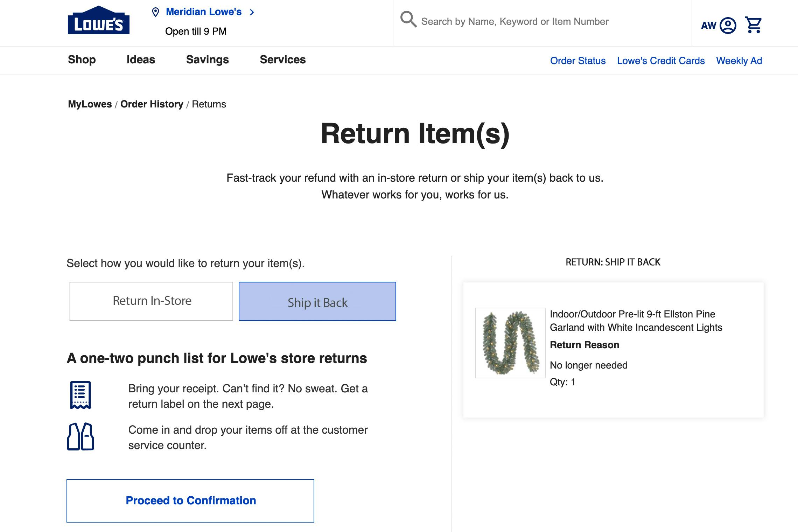Open the shopping cart

[x=753, y=25]
